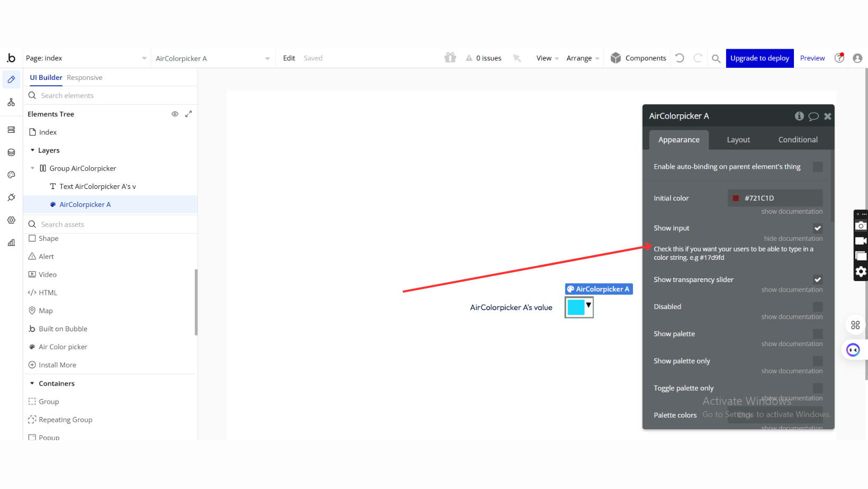Image resolution: width=868 pixels, height=489 pixels.
Task: Hide documentation under Show input
Action: (x=793, y=238)
